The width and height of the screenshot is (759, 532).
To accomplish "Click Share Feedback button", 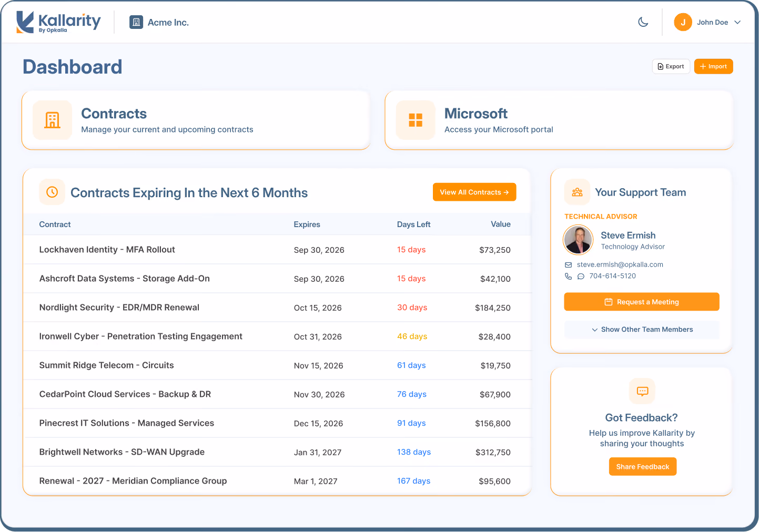I will (x=643, y=467).
